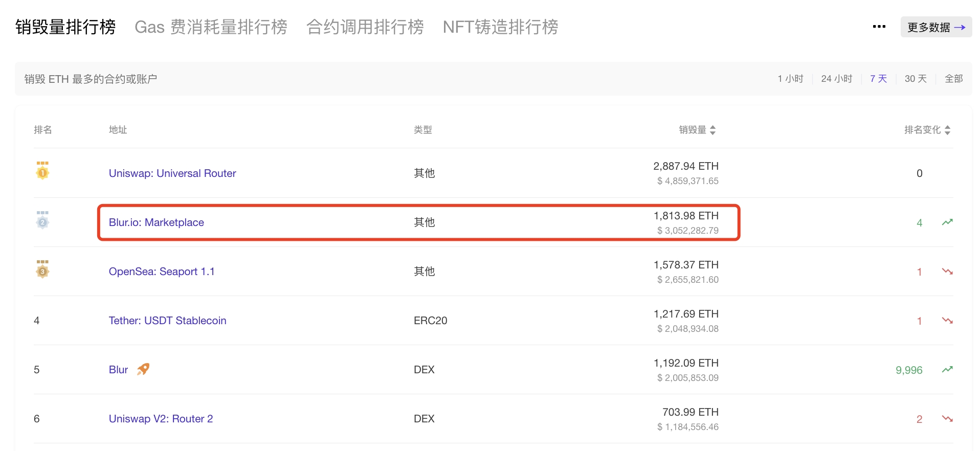Click the 1,578.37 ETH value
Viewport: 980px width, 451px height.
coord(686,265)
